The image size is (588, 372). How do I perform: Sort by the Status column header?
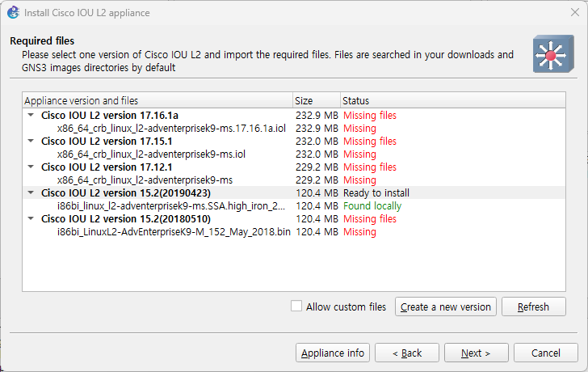(452, 101)
